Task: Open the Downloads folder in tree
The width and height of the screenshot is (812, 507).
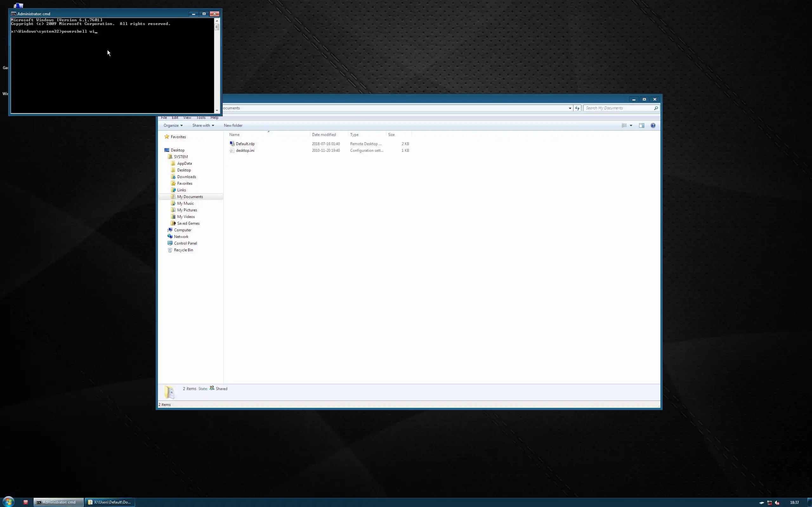Action: point(186,177)
